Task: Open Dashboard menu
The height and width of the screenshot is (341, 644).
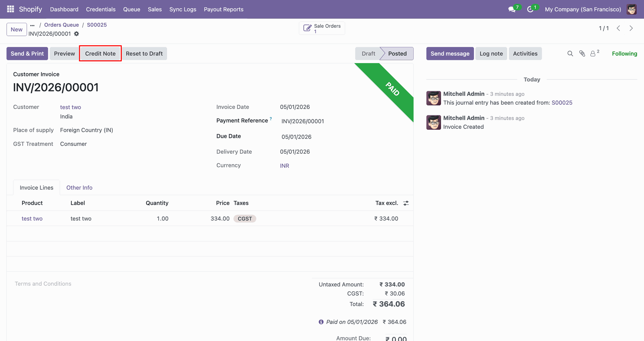Action: 64,9
